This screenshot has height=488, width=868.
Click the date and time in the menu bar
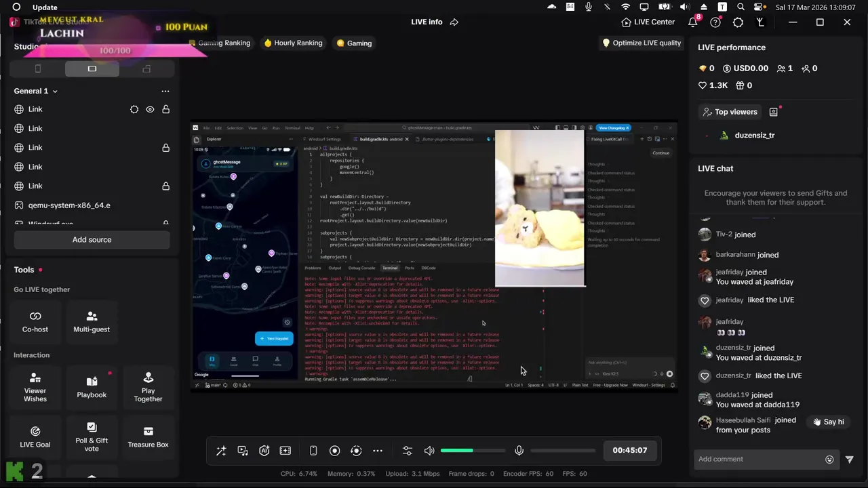coord(816,7)
